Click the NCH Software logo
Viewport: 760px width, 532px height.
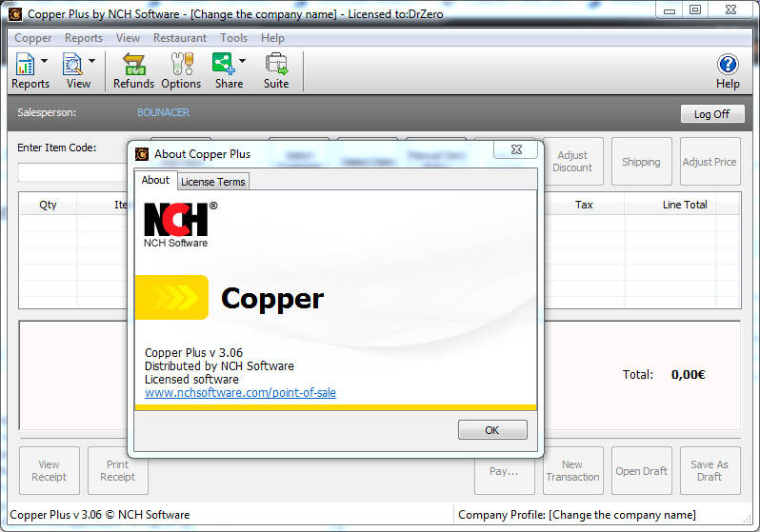click(x=181, y=225)
